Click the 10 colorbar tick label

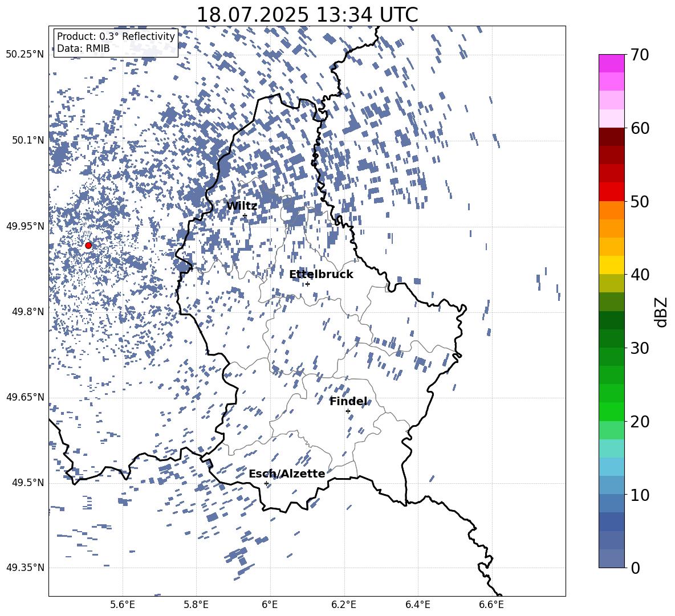[640, 495]
